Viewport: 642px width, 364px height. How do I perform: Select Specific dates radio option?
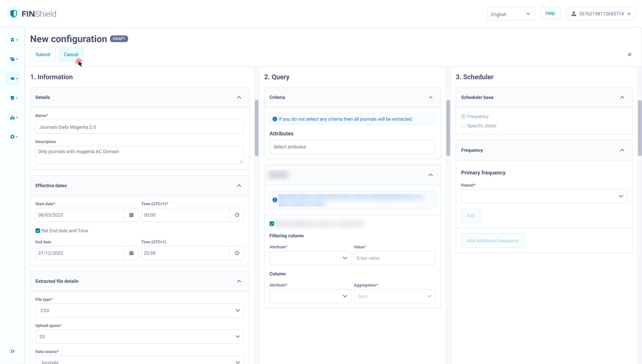(463, 126)
